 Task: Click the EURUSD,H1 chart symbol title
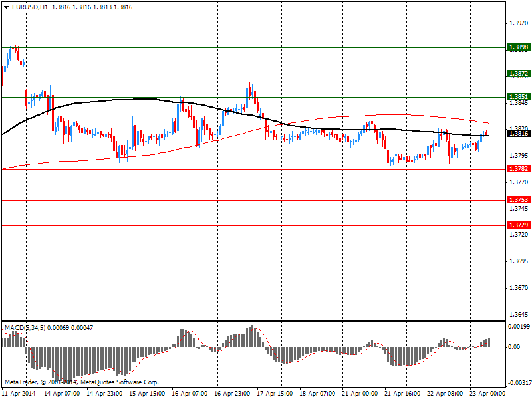point(29,6)
